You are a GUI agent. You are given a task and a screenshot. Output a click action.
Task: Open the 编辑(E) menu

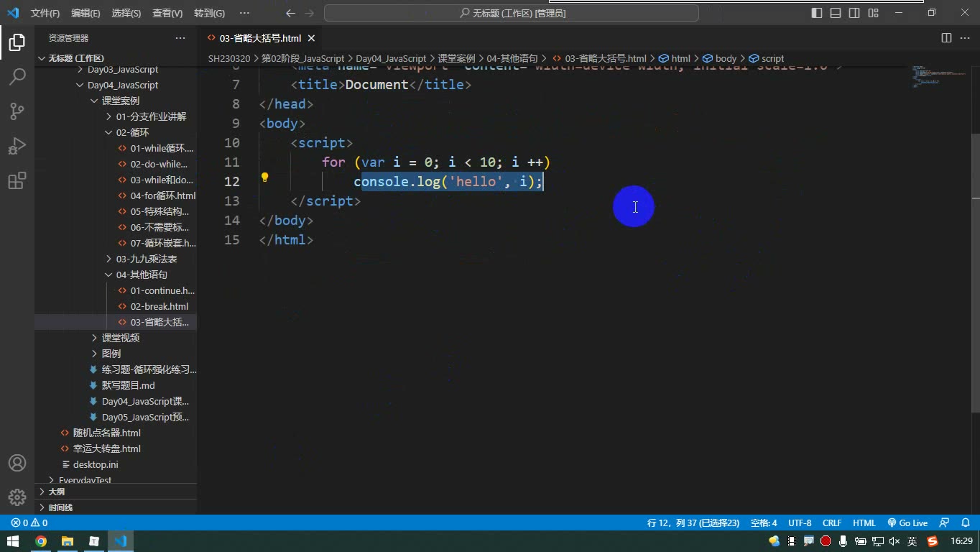tap(85, 13)
